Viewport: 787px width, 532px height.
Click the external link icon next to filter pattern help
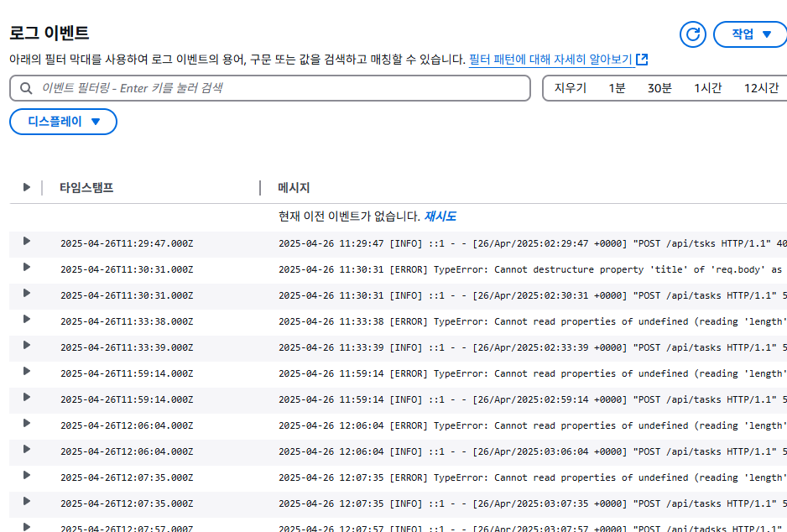(639, 59)
